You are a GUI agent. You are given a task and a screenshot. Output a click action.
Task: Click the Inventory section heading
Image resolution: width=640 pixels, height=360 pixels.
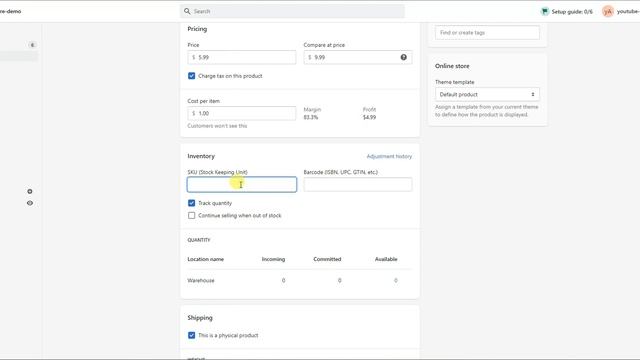tap(201, 156)
